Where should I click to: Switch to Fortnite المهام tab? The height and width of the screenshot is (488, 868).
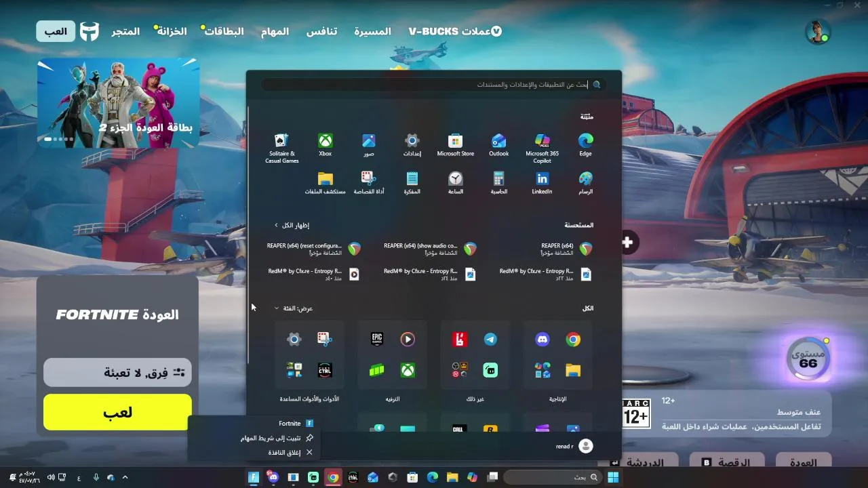pyautogui.click(x=275, y=31)
